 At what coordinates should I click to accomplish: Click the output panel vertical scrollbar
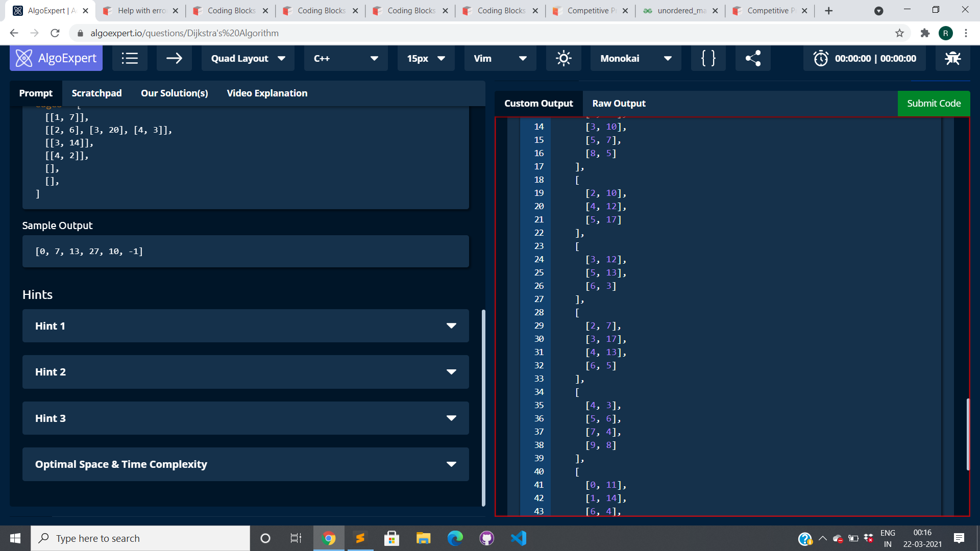coord(967,434)
